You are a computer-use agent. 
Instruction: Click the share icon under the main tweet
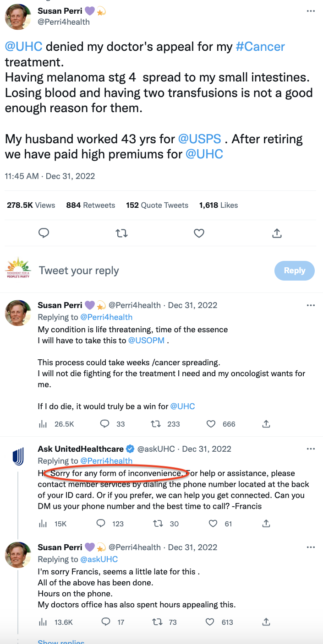[277, 233]
